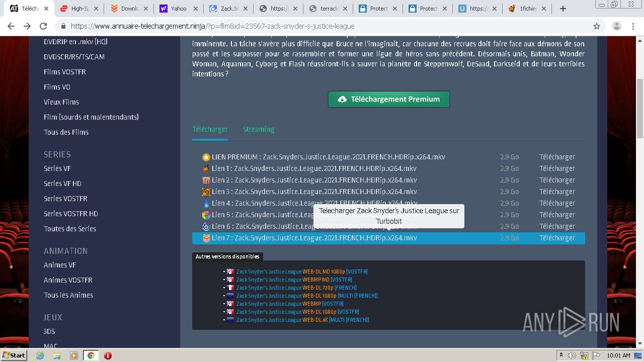Open Tous des Films in the sidebar
This screenshot has width=644, height=362.
point(66,132)
